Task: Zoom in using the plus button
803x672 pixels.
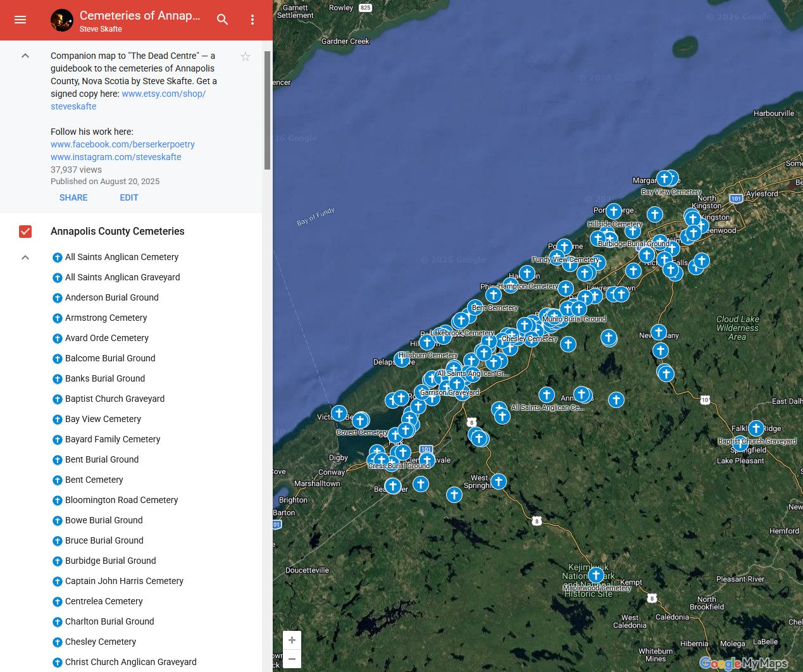Action: (x=292, y=640)
